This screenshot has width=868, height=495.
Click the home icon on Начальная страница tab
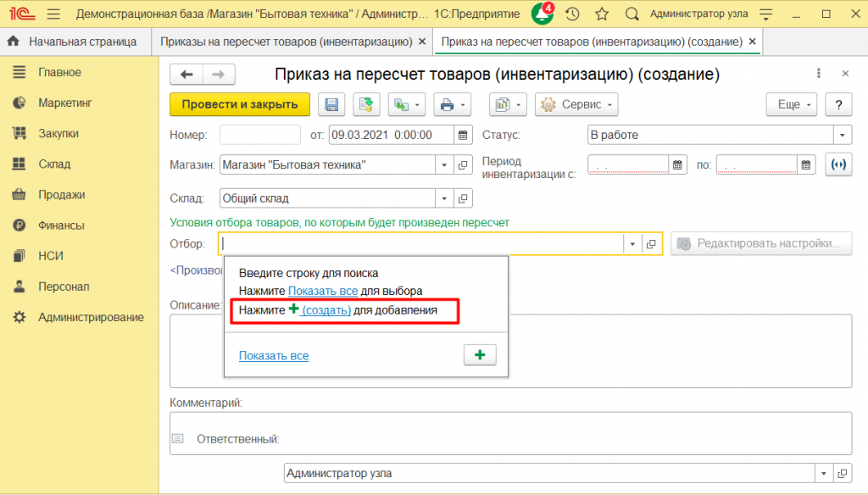(x=14, y=41)
